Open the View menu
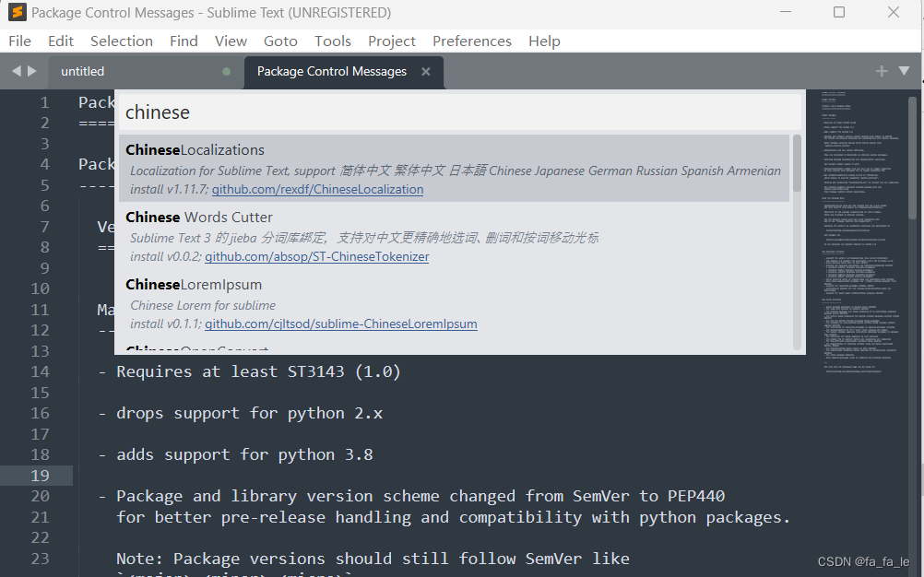This screenshot has width=924, height=577. [x=231, y=41]
